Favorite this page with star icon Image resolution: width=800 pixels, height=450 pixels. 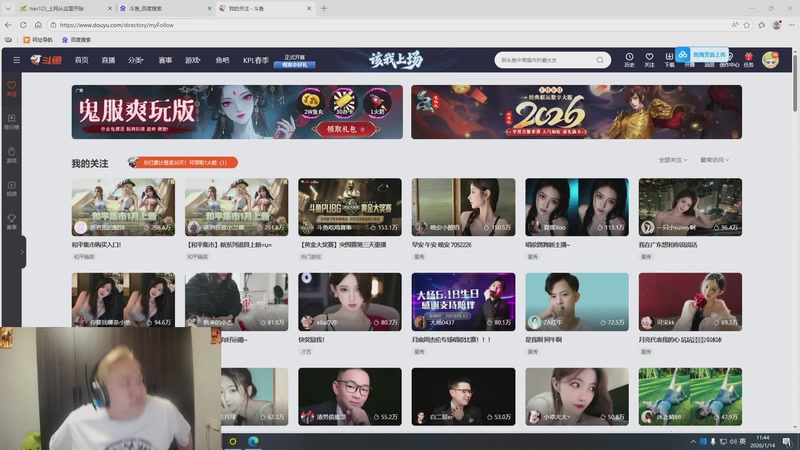[x=747, y=24]
